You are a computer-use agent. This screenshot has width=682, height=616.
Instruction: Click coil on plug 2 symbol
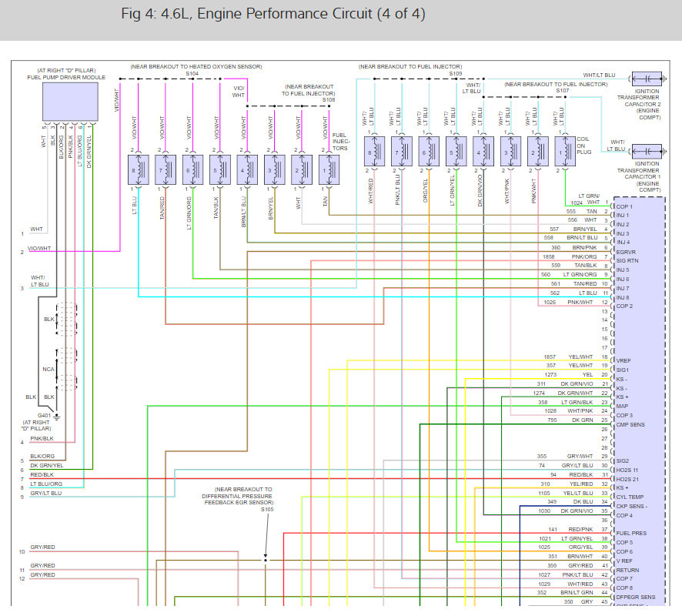coord(538,152)
